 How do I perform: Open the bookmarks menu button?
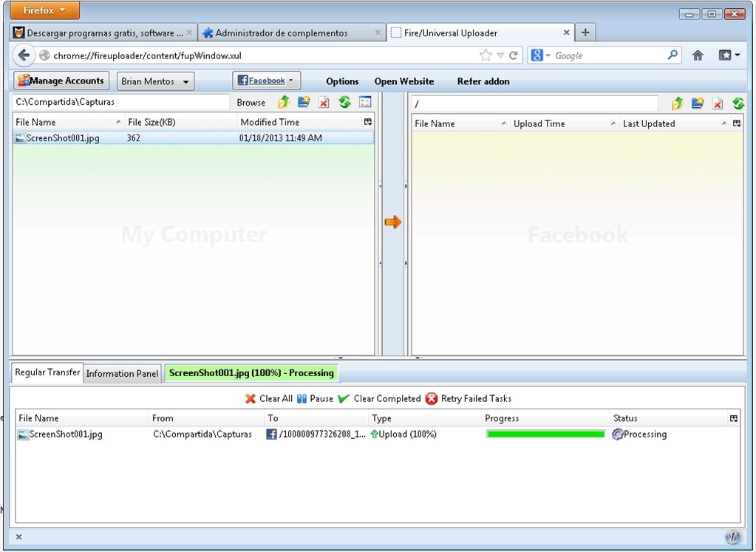pyautogui.click(x=729, y=55)
